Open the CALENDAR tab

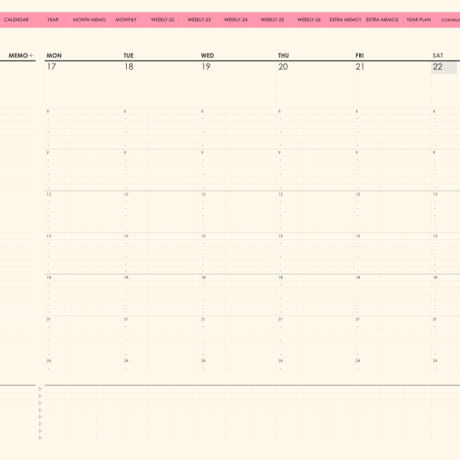pyautogui.click(x=16, y=20)
